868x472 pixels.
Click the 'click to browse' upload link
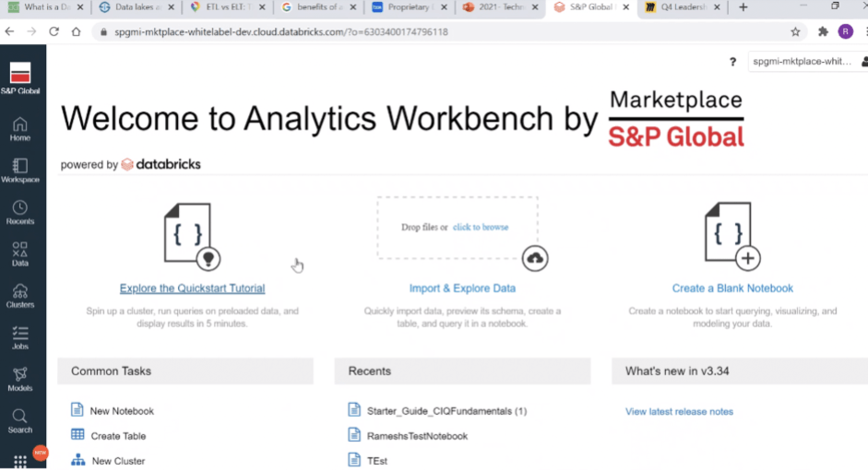pos(481,227)
